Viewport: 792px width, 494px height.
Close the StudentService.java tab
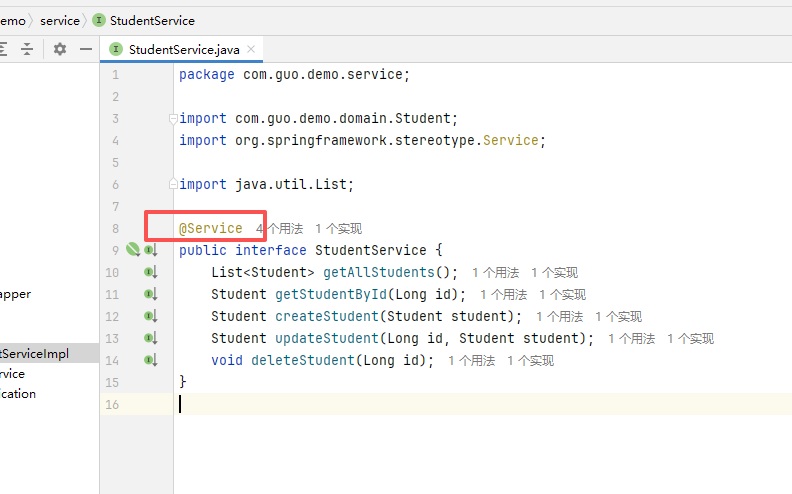pyautogui.click(x=252, y=49)
